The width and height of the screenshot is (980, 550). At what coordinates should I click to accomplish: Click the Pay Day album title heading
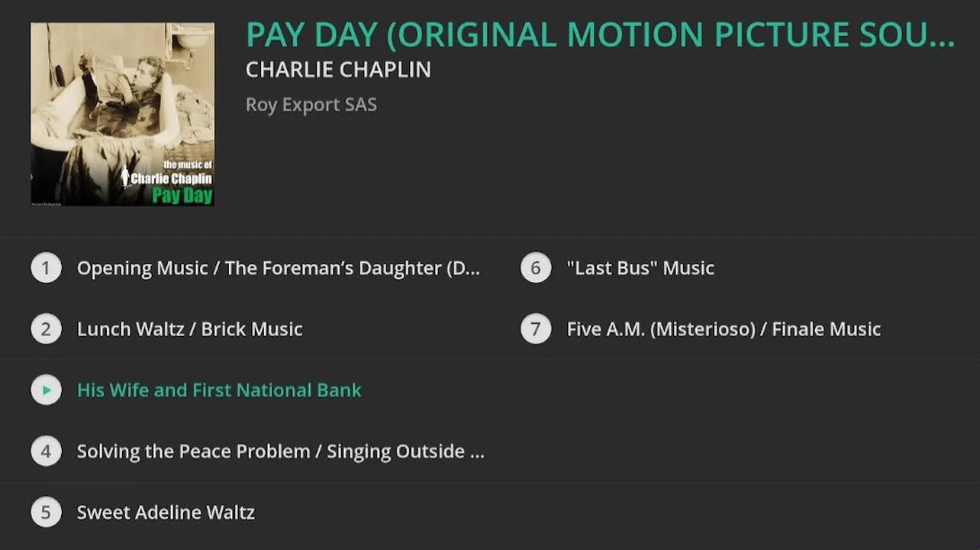(600, 35)
